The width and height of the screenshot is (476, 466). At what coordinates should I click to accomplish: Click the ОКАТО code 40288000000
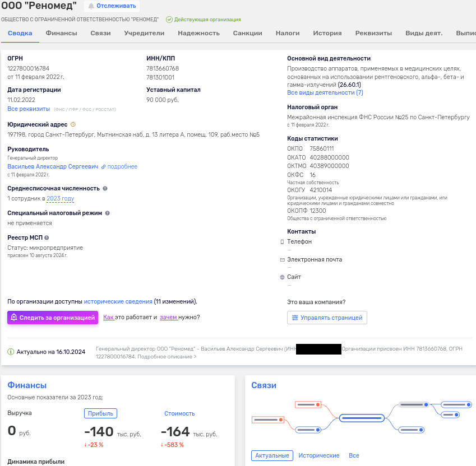[329, 157]
